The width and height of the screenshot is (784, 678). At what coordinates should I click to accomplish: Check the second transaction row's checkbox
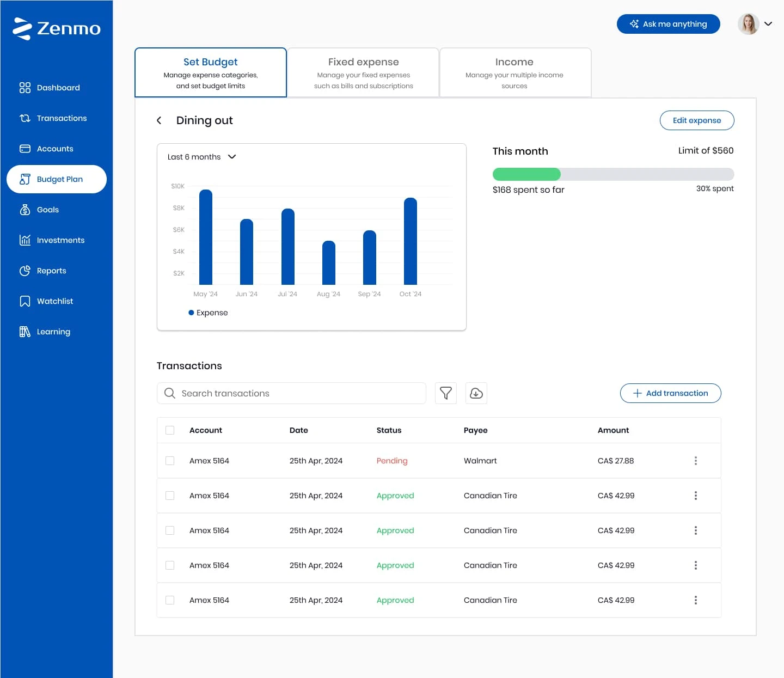pyautogui.click(x=170, y=496)
